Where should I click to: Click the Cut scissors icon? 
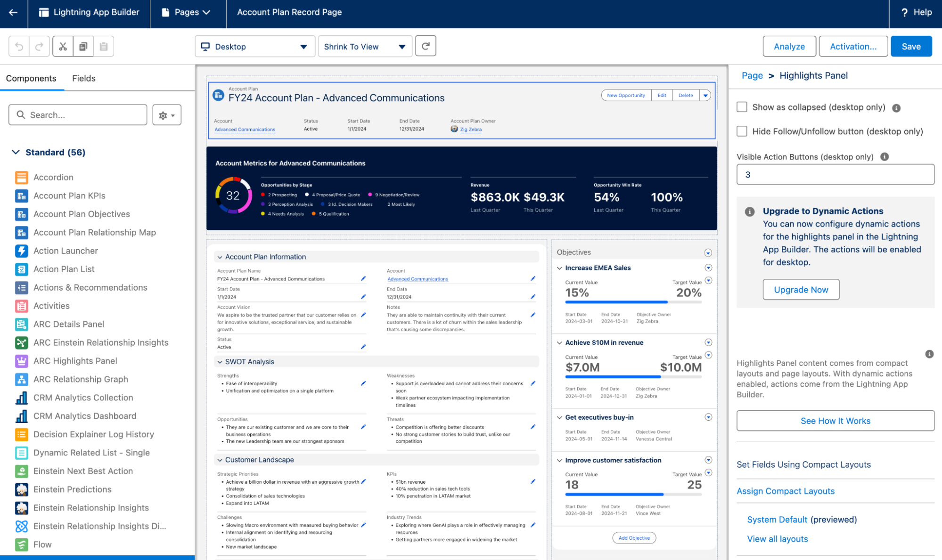click(63, 46)
